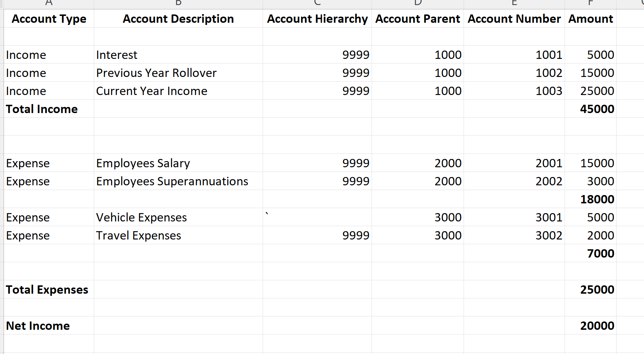The image size is (644, 354).
Task: Select the Employees Superannuations cell
Action: tap(178, 181)
